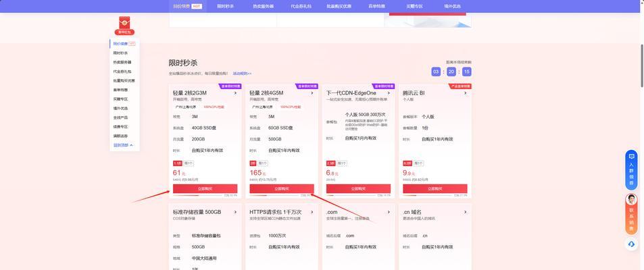Buy now the 165元 轻量 2核4G5M
The width and height of the screenshot is (644, 270).
[x=282, y=189]
